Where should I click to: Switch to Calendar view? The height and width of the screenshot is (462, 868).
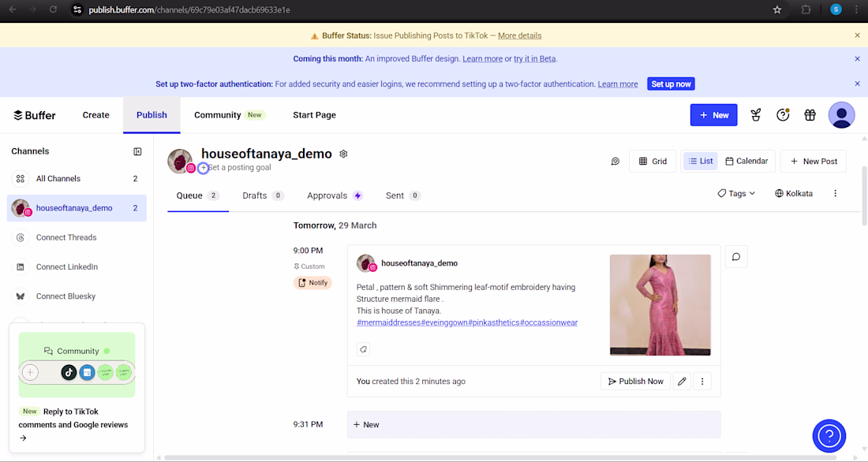tap(746, 161)
